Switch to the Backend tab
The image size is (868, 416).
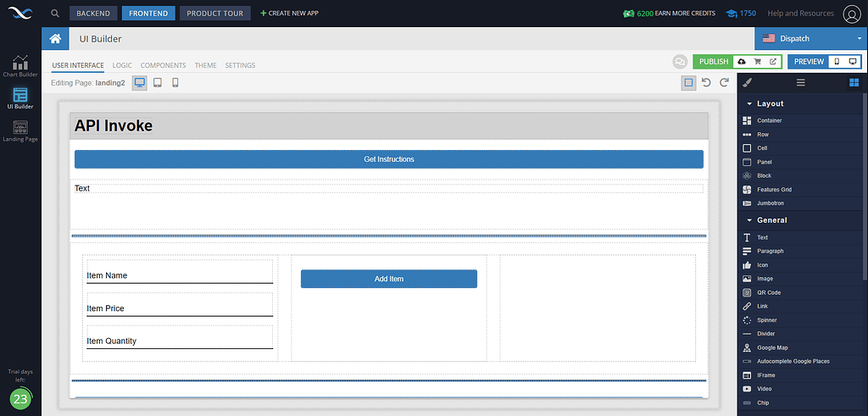pos(93,14)
